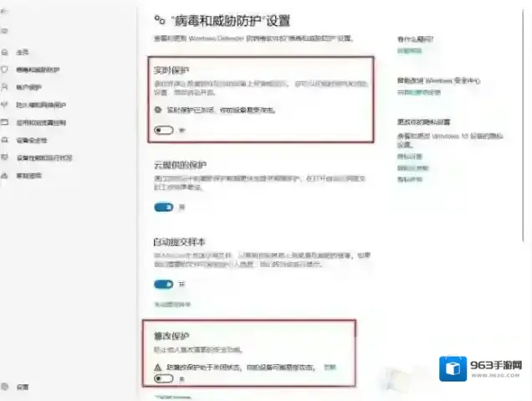
Task: Click the 云提供的保护 heading
Action: click(x=180, y=165)
